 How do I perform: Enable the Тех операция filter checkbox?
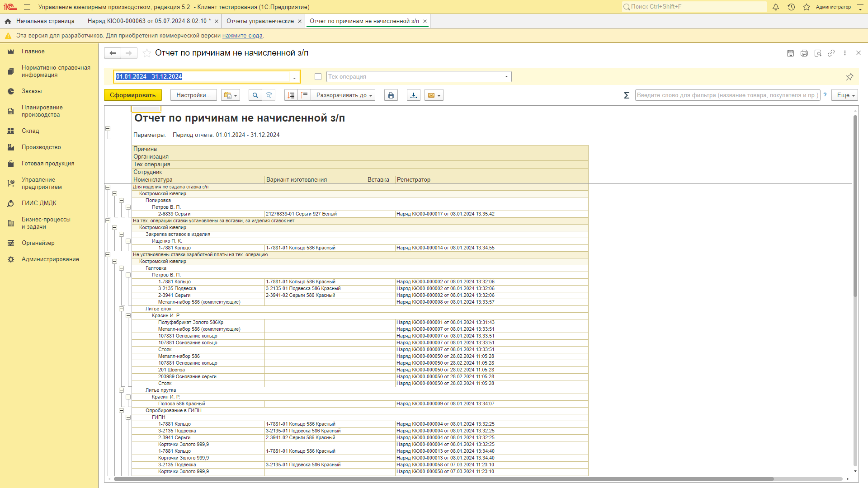[318, 77]
